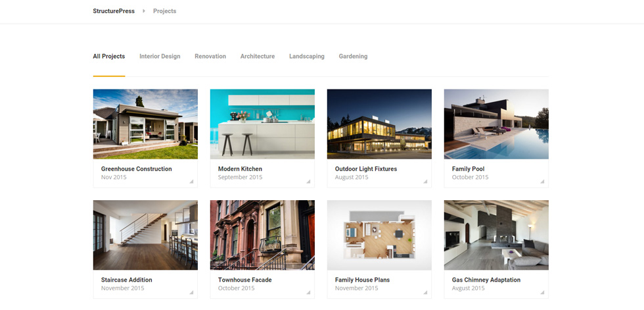Click the Family Pool title
The image size is (644, 310).
pyautogui.click(x=468, y=169)
